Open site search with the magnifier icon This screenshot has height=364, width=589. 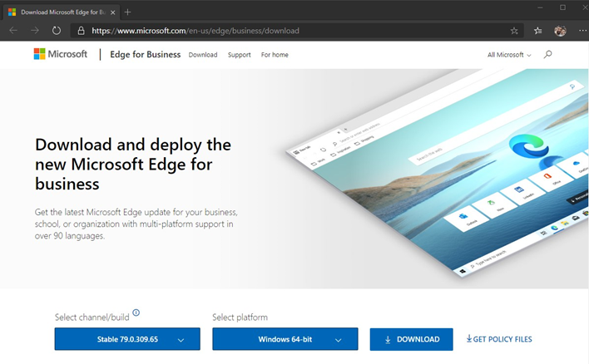coord(547,54)
